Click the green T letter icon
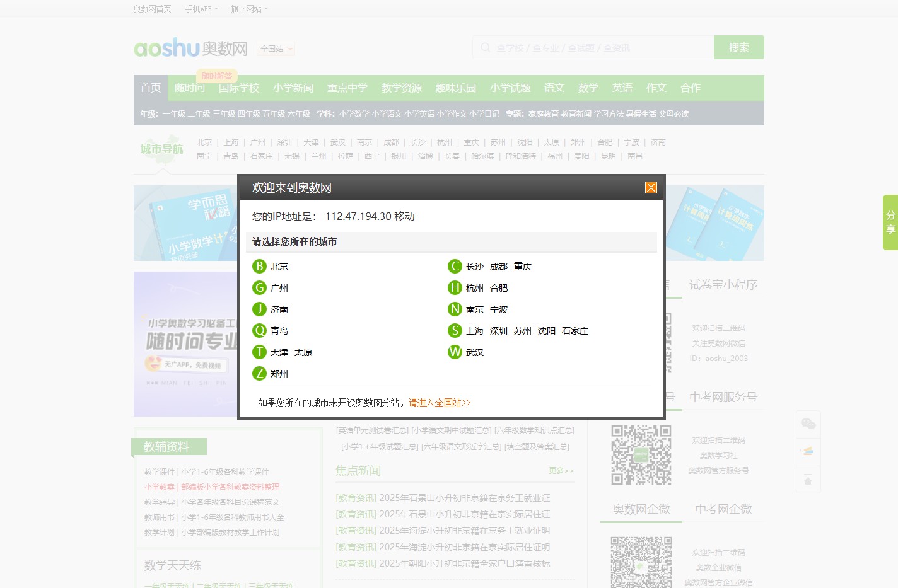 259,352
